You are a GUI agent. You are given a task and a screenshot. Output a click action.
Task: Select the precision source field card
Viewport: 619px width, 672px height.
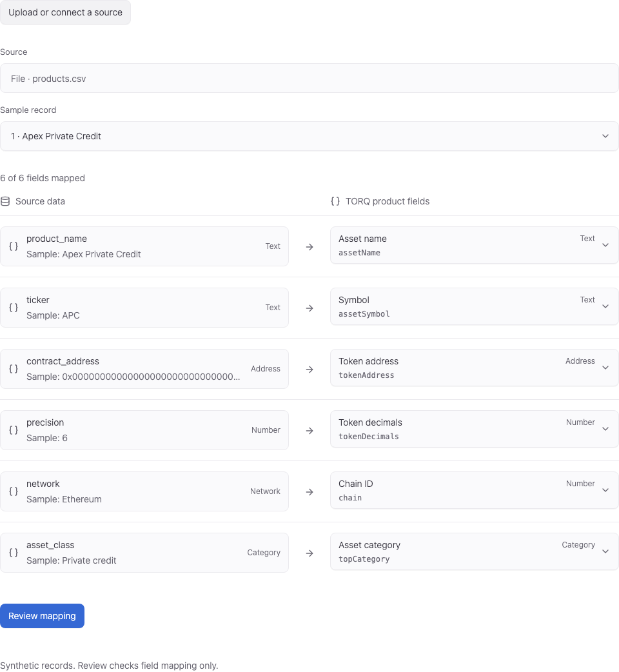coord(144,430)
